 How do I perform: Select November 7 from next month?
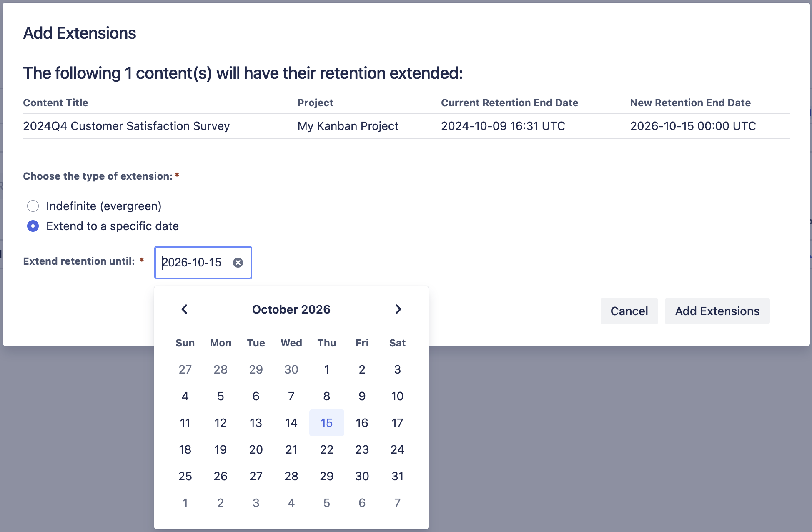click(x=397, y=503)
